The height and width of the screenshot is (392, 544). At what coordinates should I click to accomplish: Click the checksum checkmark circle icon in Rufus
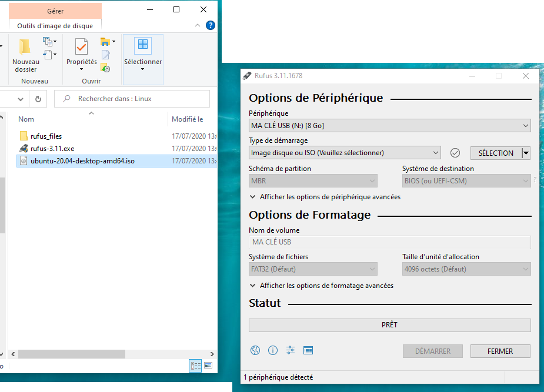[455, 153]
